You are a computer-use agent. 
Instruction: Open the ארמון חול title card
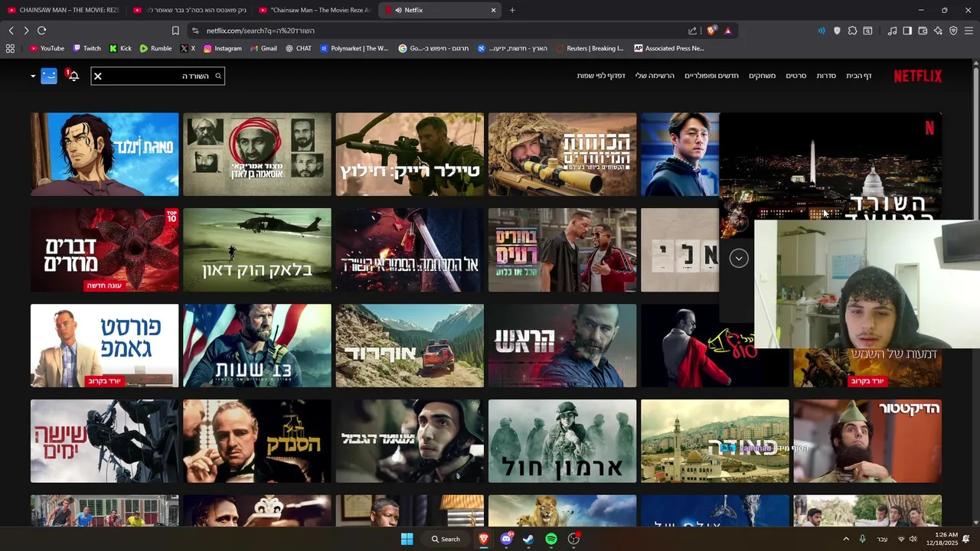coord(562,441)
